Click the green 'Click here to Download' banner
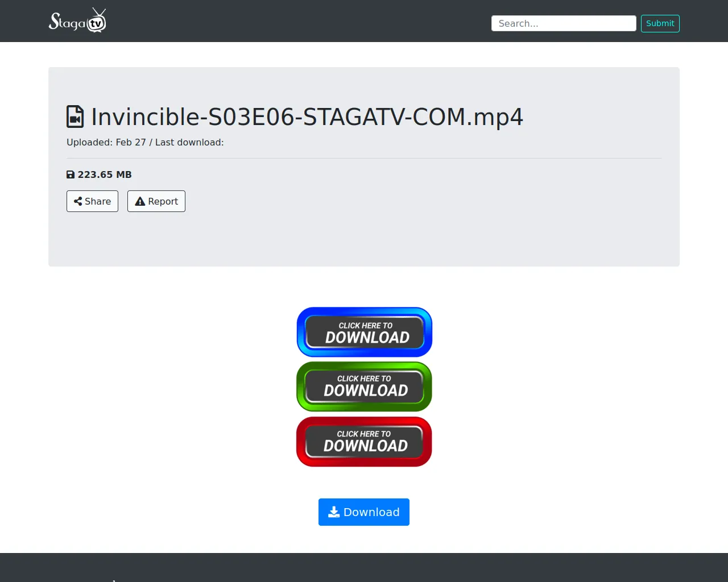This screenshot has width=728, height=582. coord(364,386)
